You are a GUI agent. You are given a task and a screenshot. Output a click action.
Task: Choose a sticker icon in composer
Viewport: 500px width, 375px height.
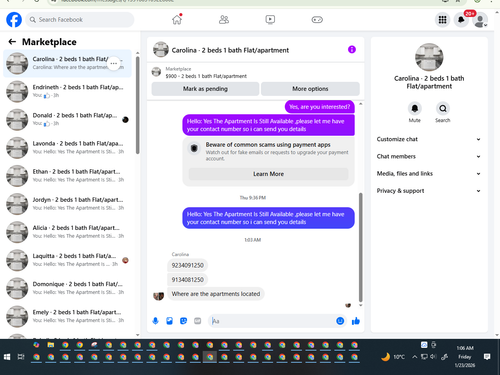tap(183, 321)
